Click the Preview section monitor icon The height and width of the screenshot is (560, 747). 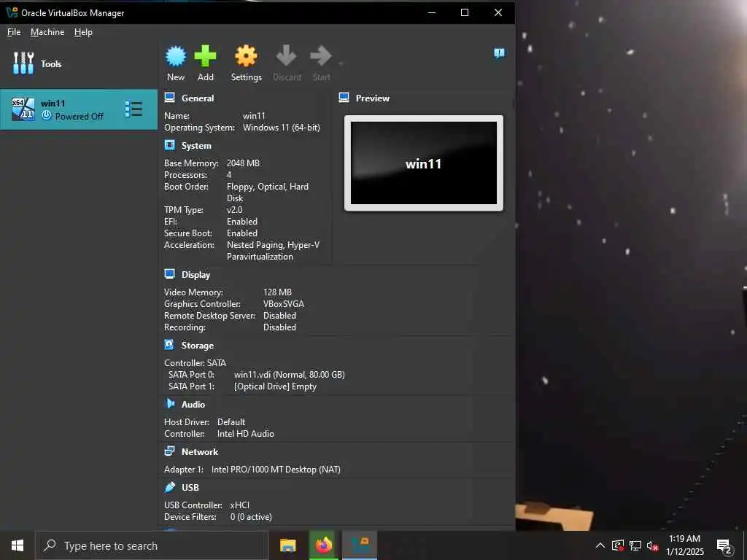(344, 98)
